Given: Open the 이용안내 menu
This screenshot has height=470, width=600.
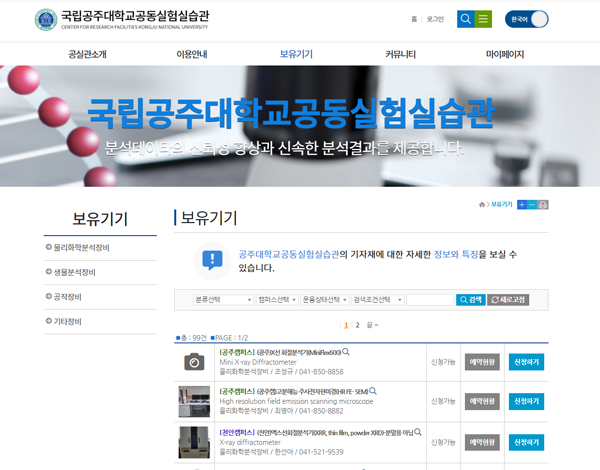Looking at the screenshot, I should tap(192, 54).
